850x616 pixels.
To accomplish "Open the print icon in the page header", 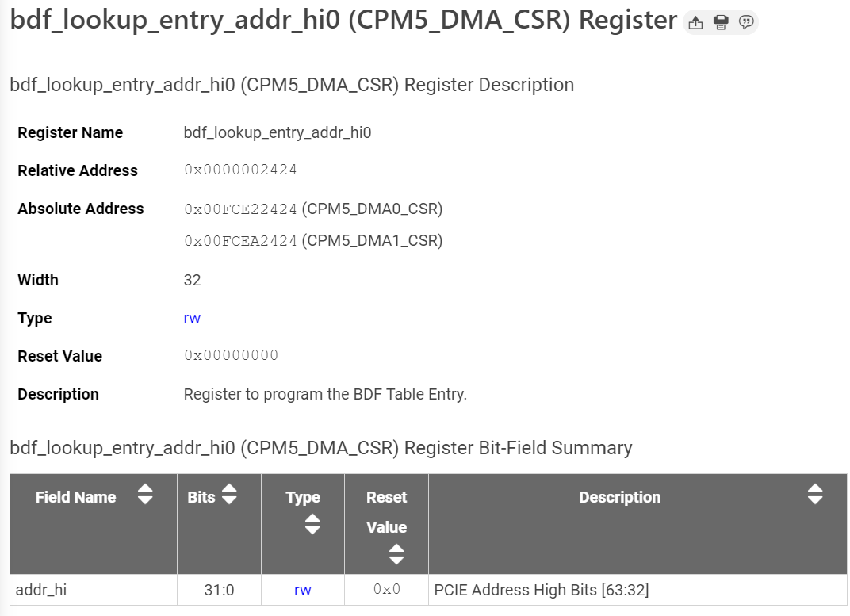I will (x=721, y=21).
